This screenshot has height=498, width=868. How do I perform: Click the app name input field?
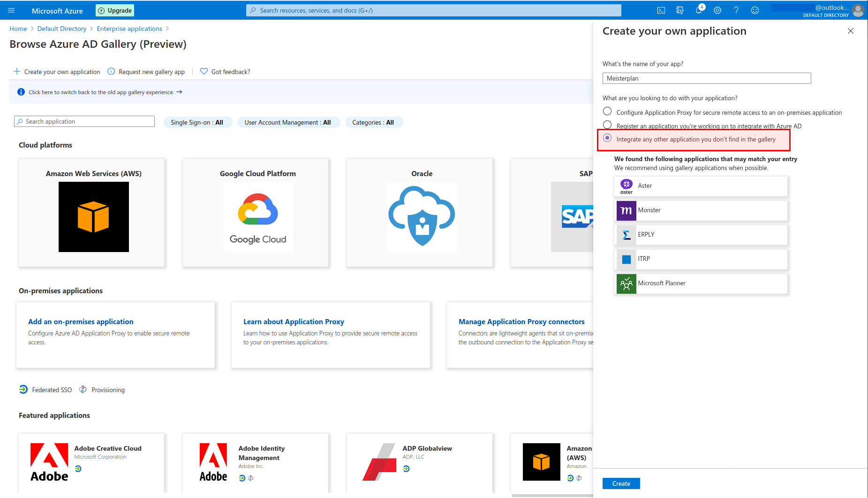pos(706,78)
